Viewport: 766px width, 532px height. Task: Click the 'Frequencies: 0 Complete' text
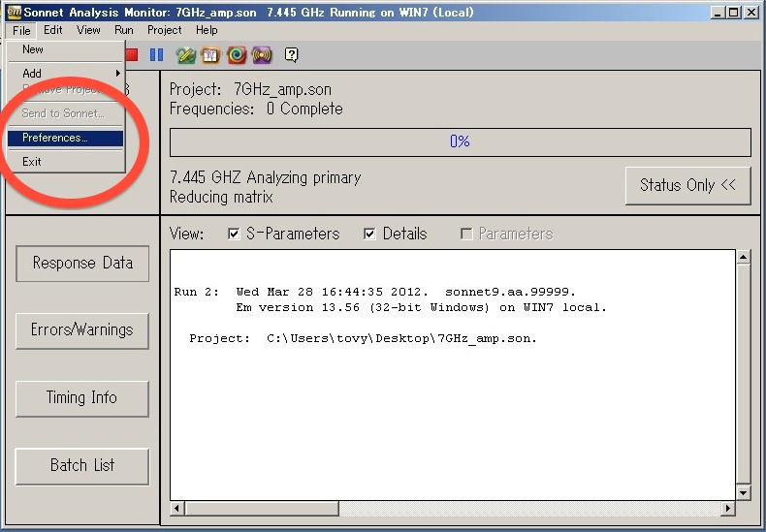(x=256, y=109)
